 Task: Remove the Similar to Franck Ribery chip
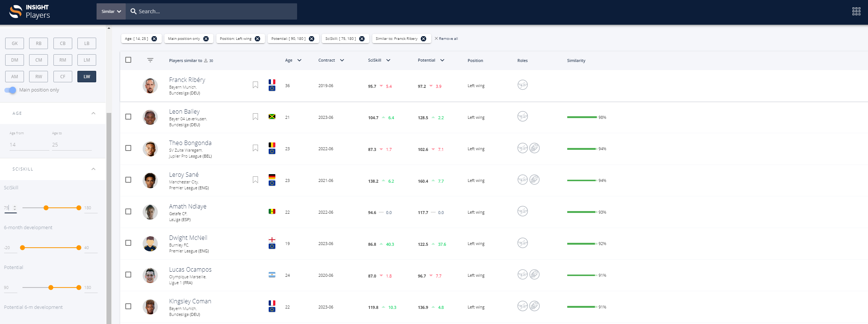coord(423,39)
